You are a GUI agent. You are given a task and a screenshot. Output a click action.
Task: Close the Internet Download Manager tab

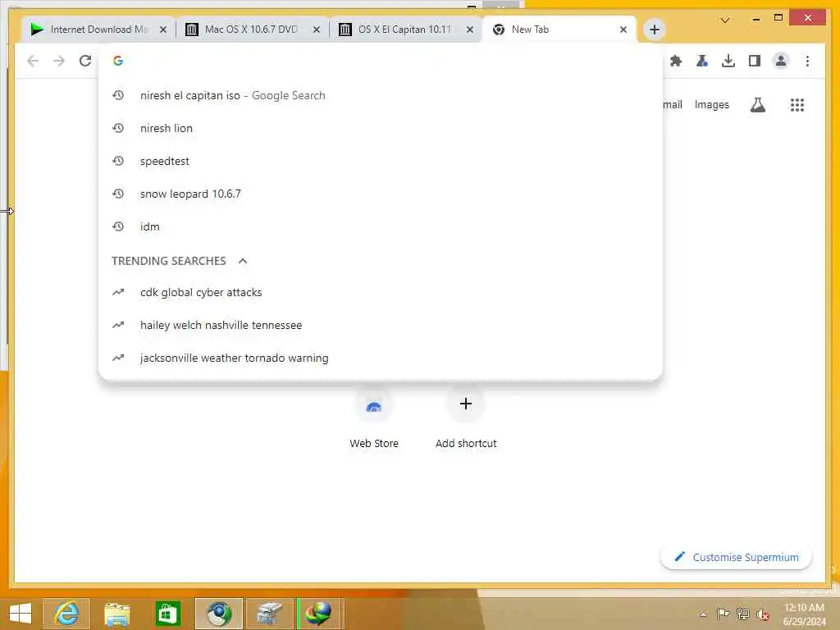163,30
